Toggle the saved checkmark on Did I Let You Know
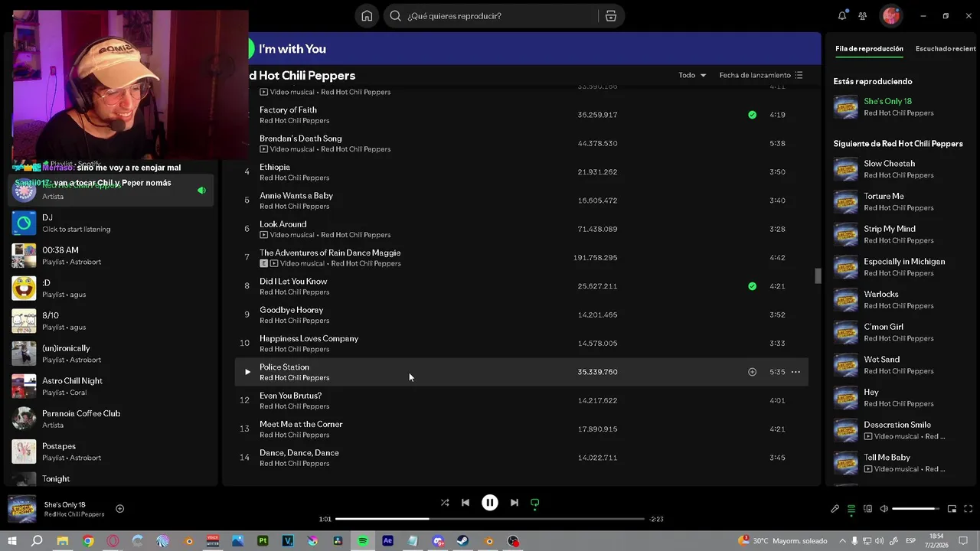The width and height of the screenshot is (980, 551). [752, 286]
